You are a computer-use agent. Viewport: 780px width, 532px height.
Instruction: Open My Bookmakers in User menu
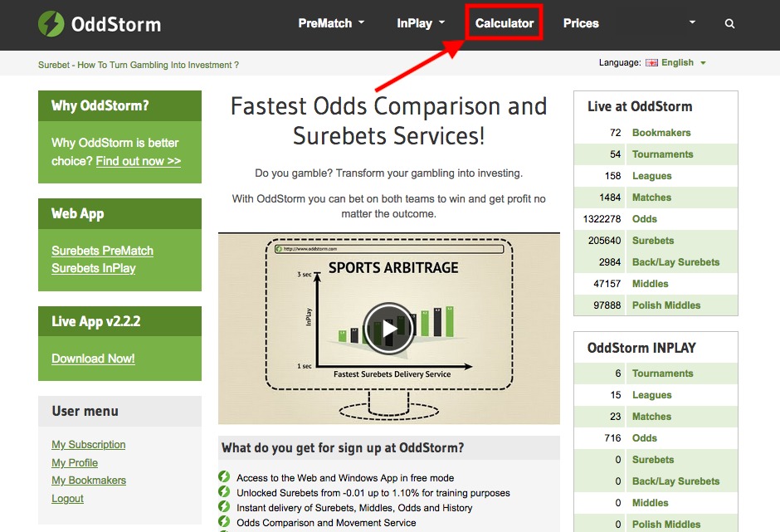tap(89, 481)
